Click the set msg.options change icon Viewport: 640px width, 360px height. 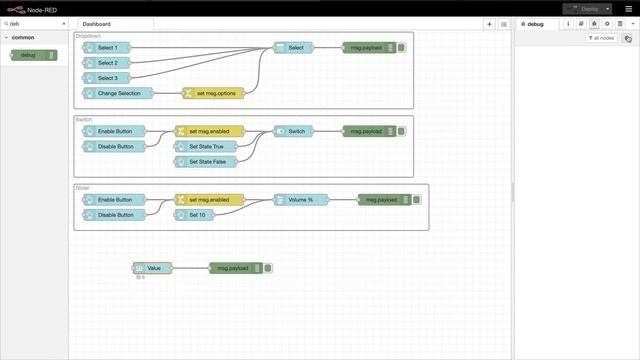[x=188, y=93]
